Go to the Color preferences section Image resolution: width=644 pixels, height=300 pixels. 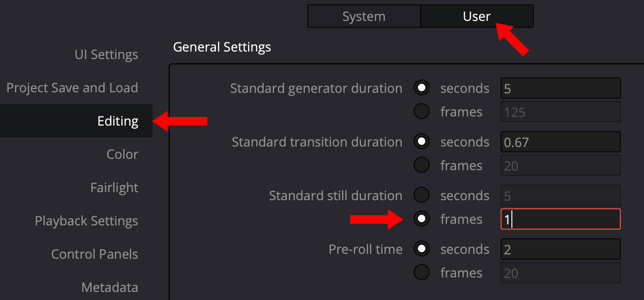point(122,155)
